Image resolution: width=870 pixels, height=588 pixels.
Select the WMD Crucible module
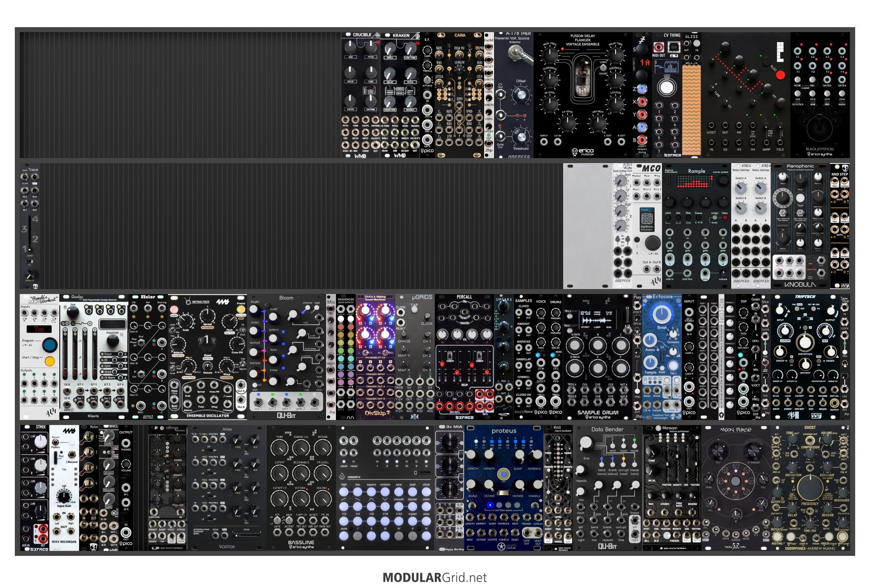[361, 95]
